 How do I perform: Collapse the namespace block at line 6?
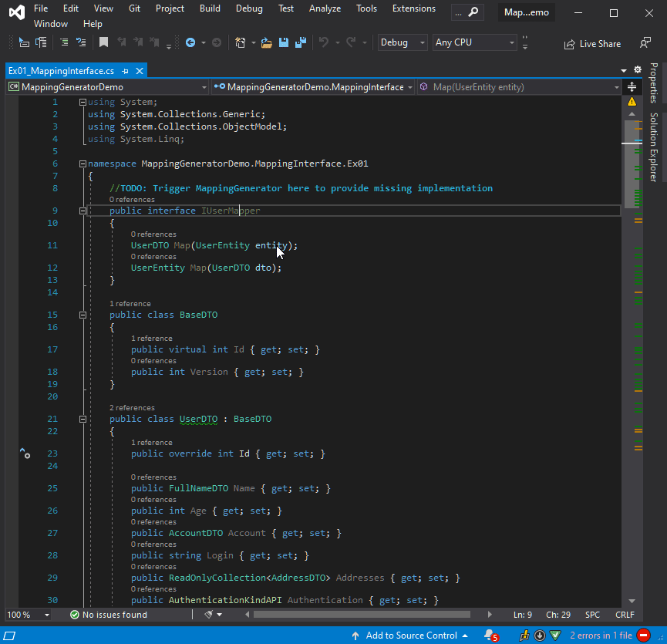pyautogui.click(x=83, y=164)
